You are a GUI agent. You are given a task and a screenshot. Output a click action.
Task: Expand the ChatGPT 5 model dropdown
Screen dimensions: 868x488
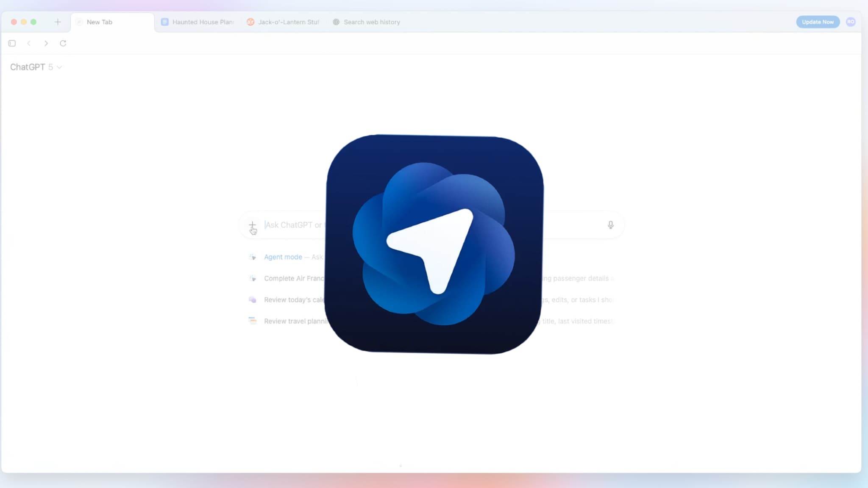pyautogui.click(x=36, y=67)
